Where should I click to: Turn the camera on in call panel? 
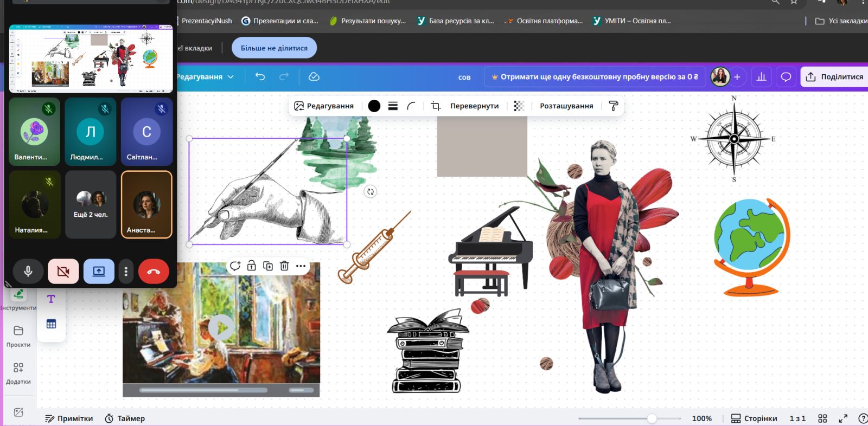pyautogui.click(x=63, y=272)
